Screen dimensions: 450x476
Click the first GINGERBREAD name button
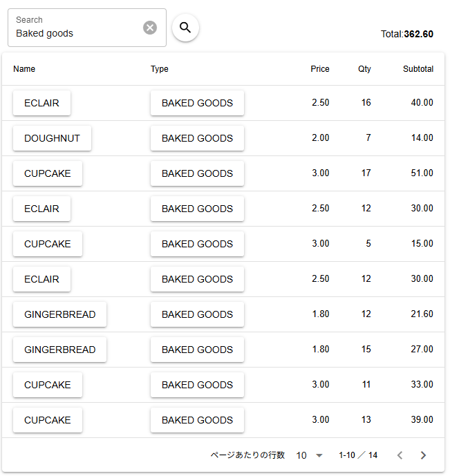pos(59,314)
